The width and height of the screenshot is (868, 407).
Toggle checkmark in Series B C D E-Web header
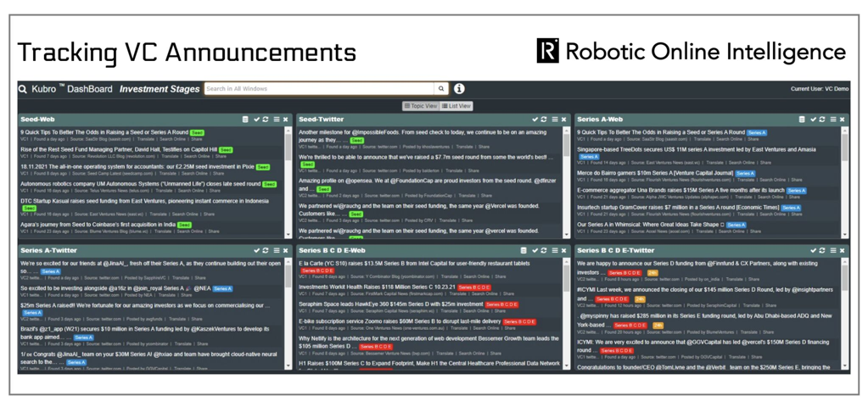[x=534, y=251]
